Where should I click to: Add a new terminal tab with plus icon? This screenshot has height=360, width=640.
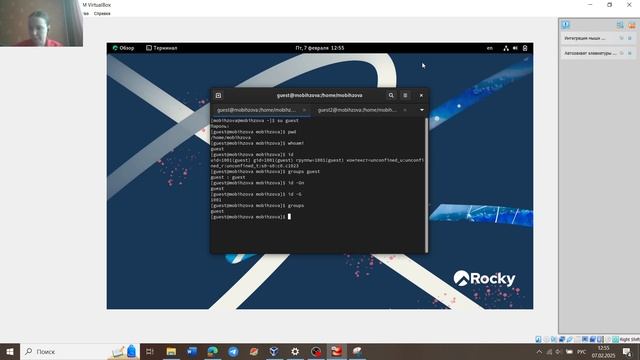click(x=218, y=96)
